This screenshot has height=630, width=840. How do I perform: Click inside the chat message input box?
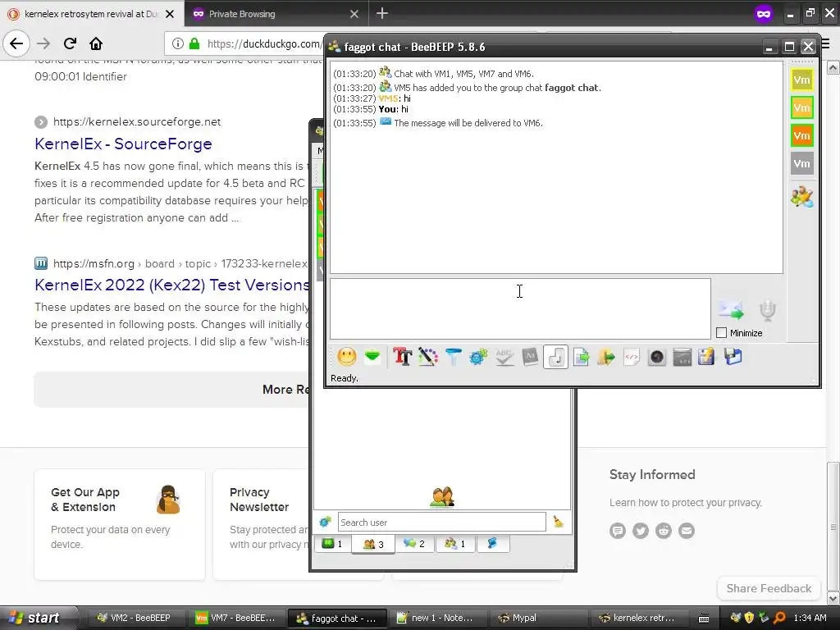tap(520, 308)
